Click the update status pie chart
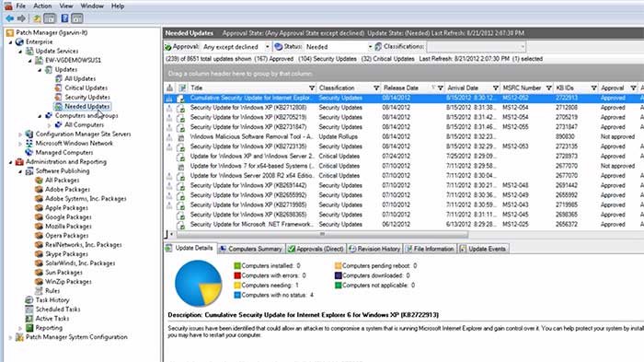644x362 pixels. 198,284
